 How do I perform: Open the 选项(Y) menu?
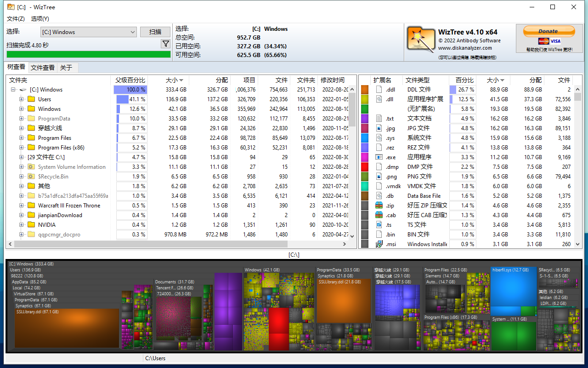click(40, 19)
